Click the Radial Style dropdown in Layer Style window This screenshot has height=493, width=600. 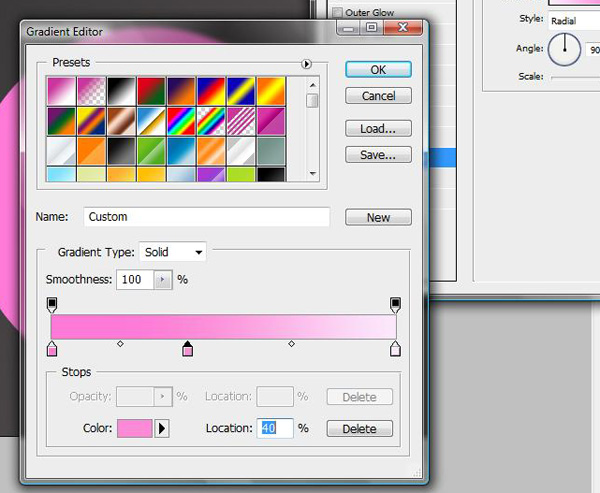click(574, 21)
